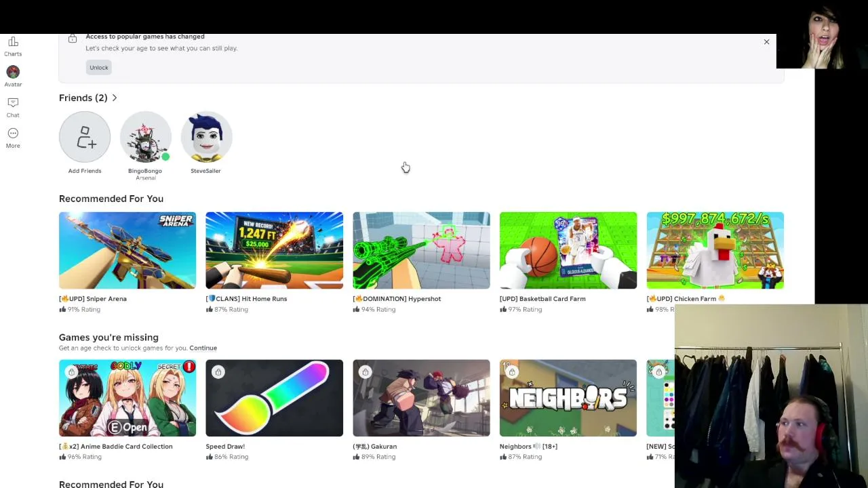
Task: Open the Gakuran game thumbnail
Action: (x=421, y=398)
